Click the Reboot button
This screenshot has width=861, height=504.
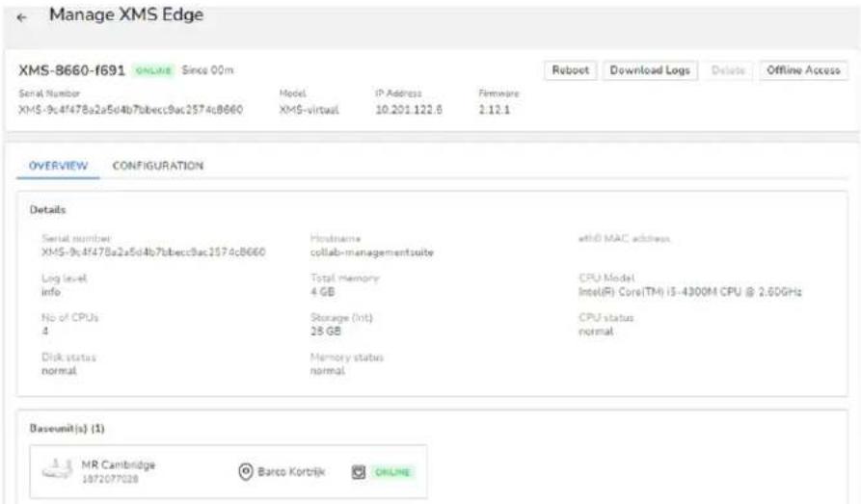[x=570, y=70]
